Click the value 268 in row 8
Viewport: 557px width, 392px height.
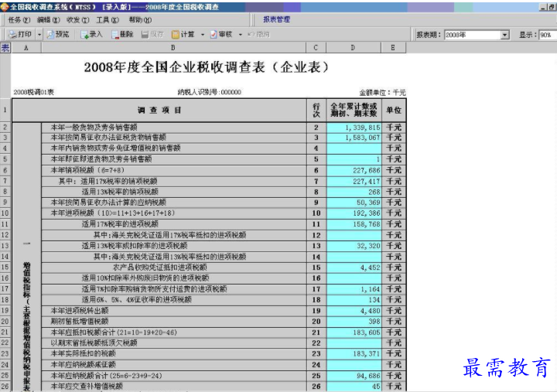[x=374, y=192]
